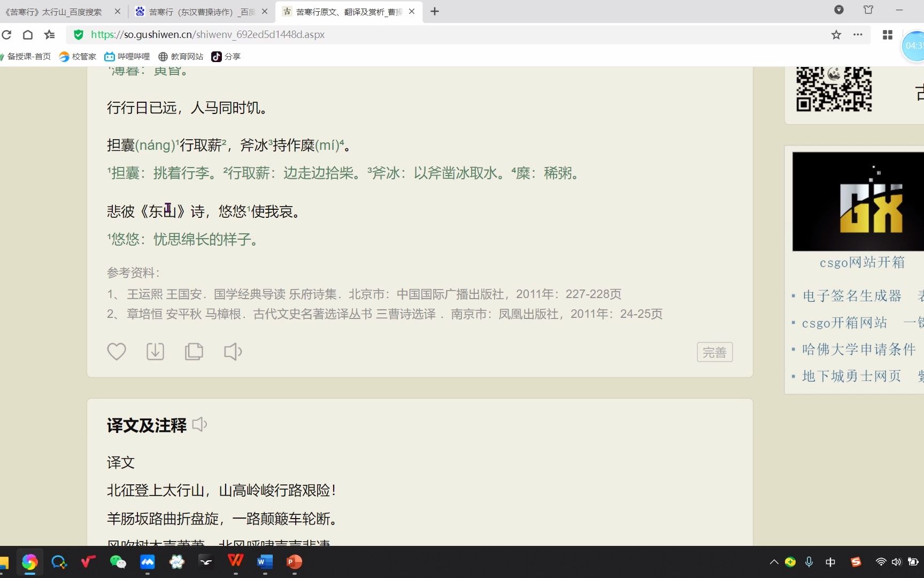Viewport: 924px width, 578px height.
Task: Open the csgo开箱网站 link
Action: 844,322
